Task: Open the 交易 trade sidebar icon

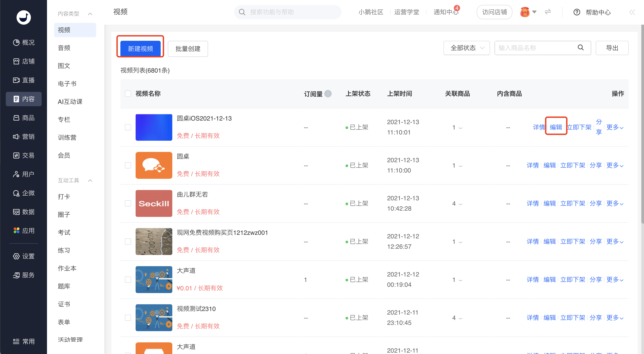Action: [x=16, y=155]
